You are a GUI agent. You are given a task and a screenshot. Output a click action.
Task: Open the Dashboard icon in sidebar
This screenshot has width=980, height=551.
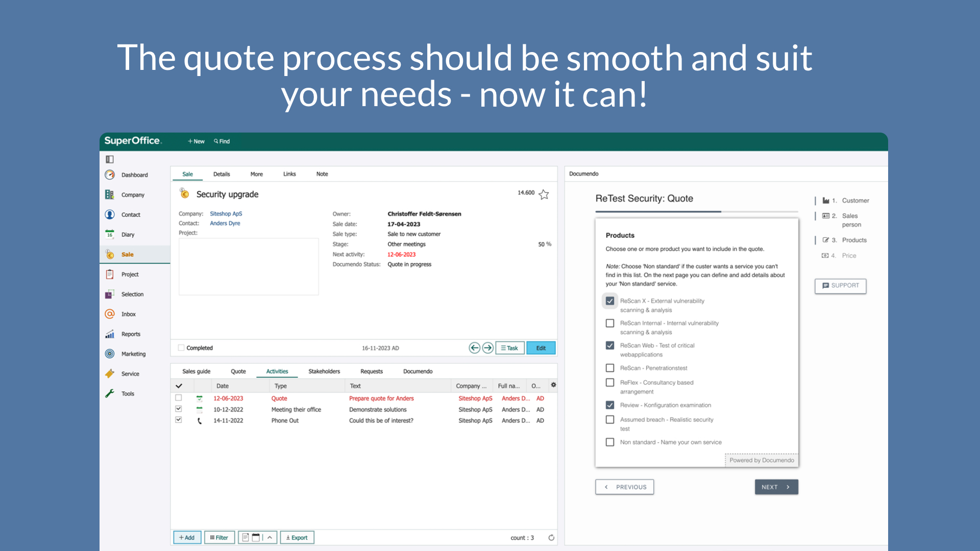[110, 175]
